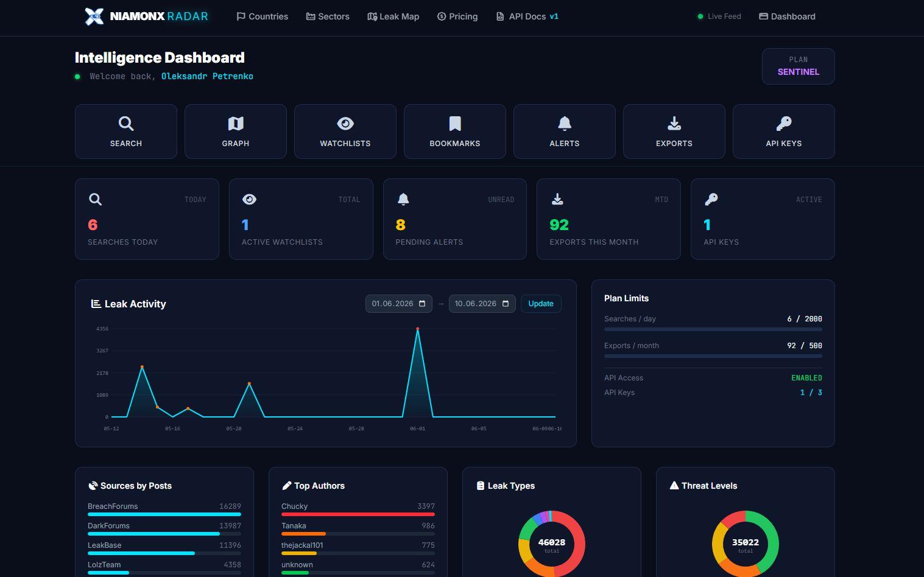Click the Threat Levels donut chart
The width and height of the screenshot is (924, 577).
click(x=746, y=544)
